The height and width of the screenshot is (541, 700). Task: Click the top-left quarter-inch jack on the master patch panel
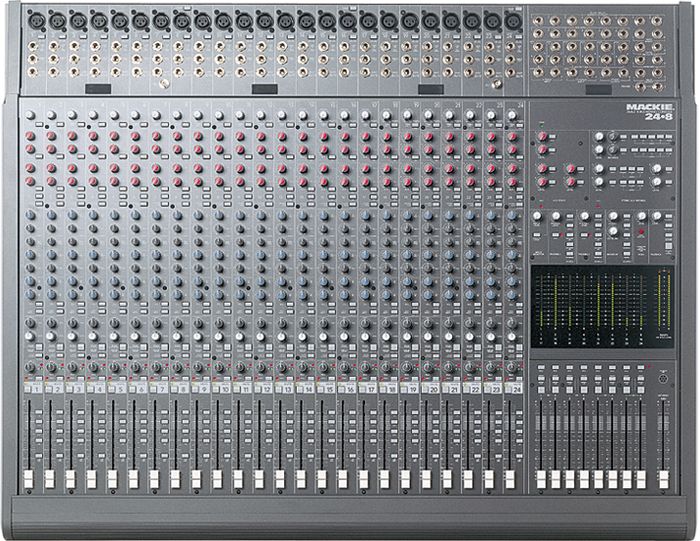[x=538, y=21]
